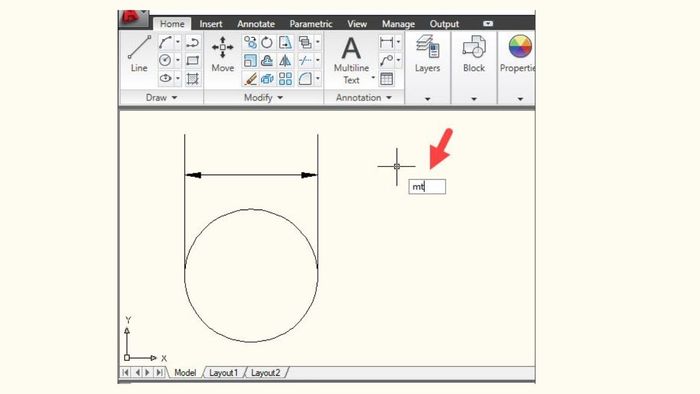Choose the Fillet tool icon
This screenshot has height=394, width=700.
point(305,79)
